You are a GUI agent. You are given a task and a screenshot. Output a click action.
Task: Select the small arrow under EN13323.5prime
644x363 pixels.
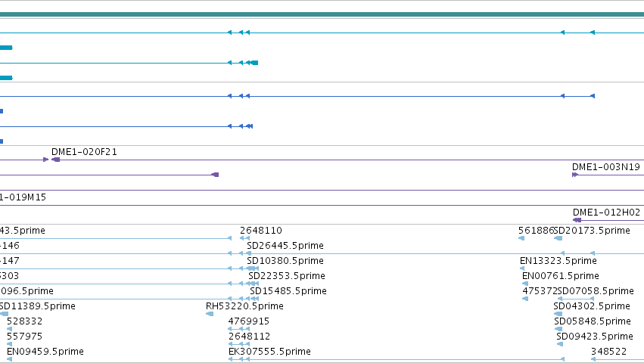point(522,268)
